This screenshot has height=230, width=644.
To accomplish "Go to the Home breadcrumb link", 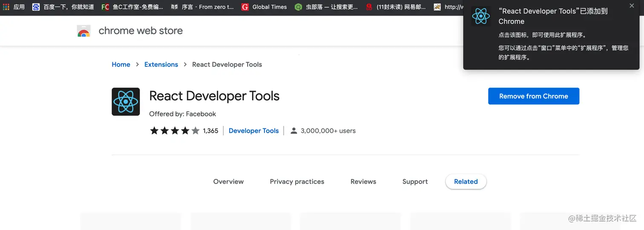I will (121, 65).
